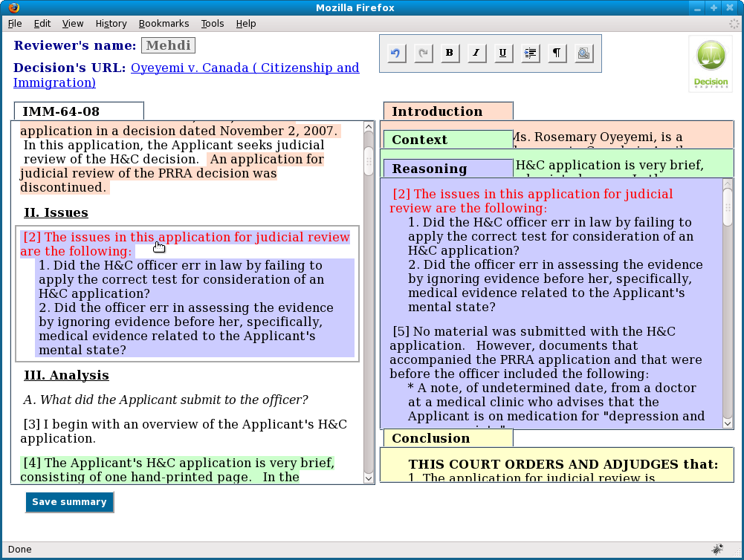Click paragraph '[3] I begin with an overview'

point(184,431)
